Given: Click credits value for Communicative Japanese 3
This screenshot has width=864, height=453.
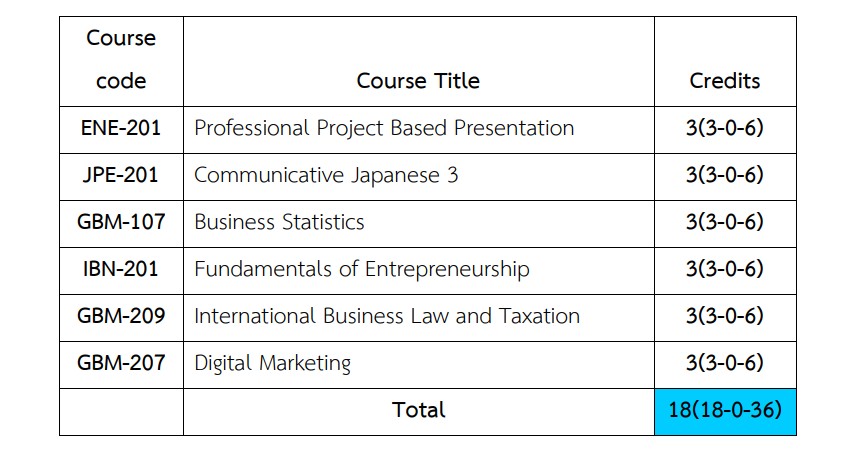Looking at the screenshot, I should 725,175.
